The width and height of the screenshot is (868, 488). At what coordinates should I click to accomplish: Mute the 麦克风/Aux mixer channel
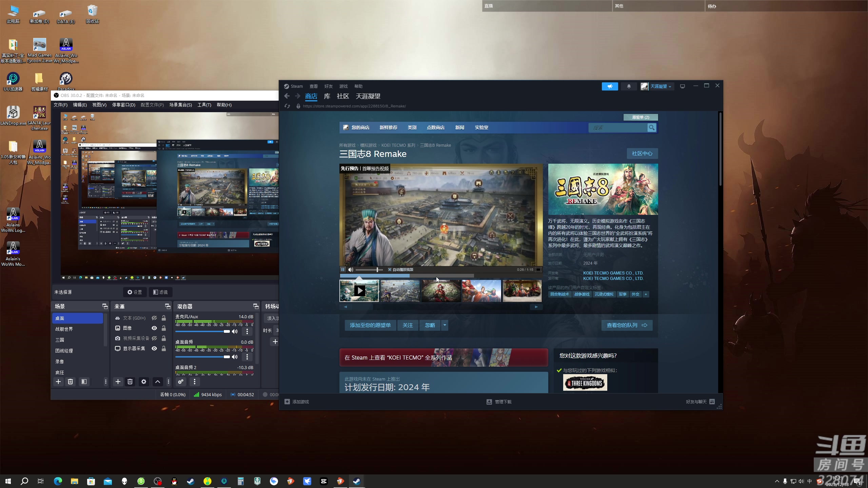click(x=235, y=331)
